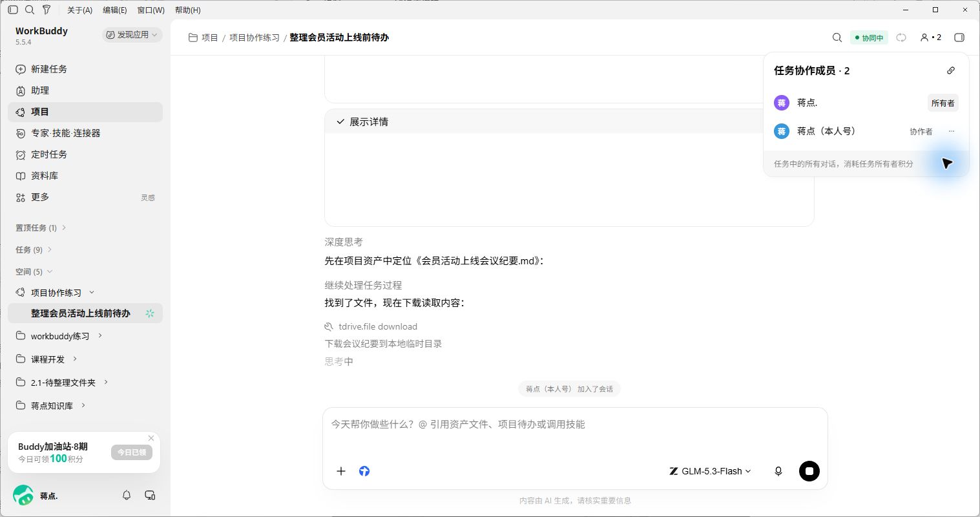Viewport: 980px width, 517px height.
Task: Expand 任务 (9) section
Action: click(34, 249)
